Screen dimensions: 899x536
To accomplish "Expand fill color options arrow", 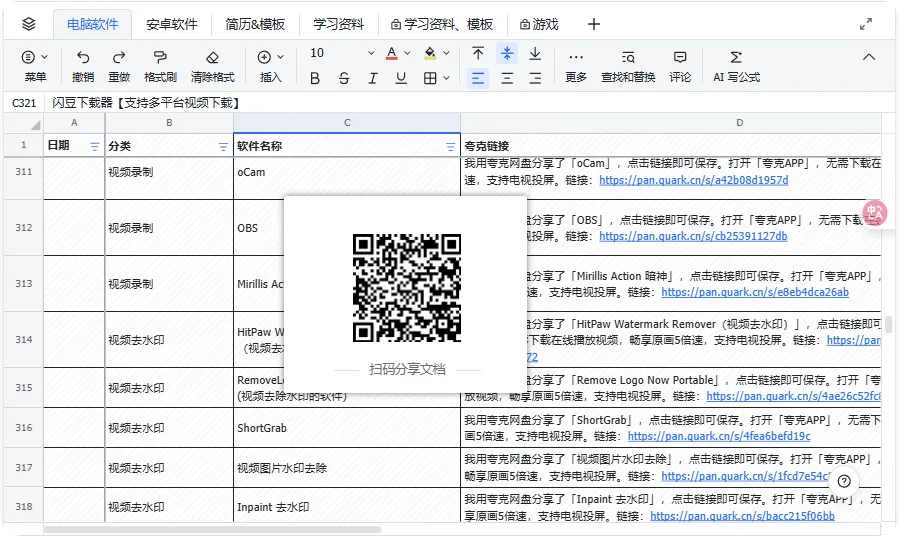I will click(446, 53).
